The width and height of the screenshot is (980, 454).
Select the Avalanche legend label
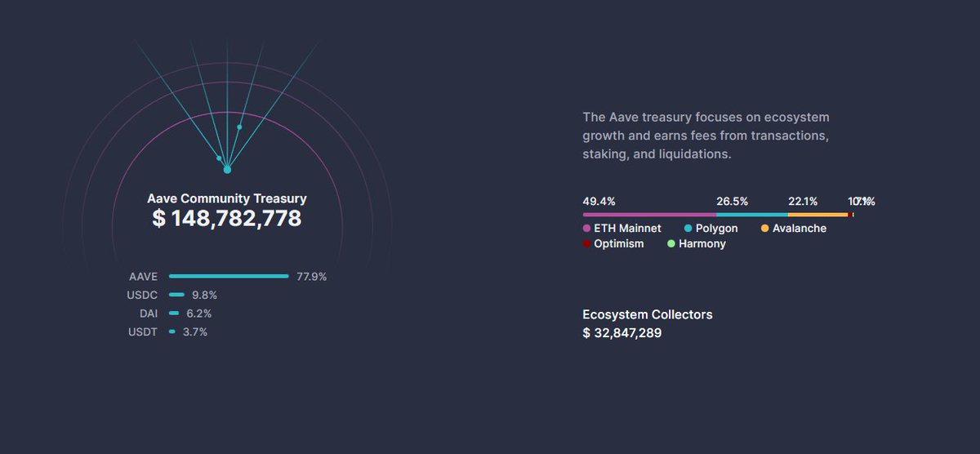(800, 229)
